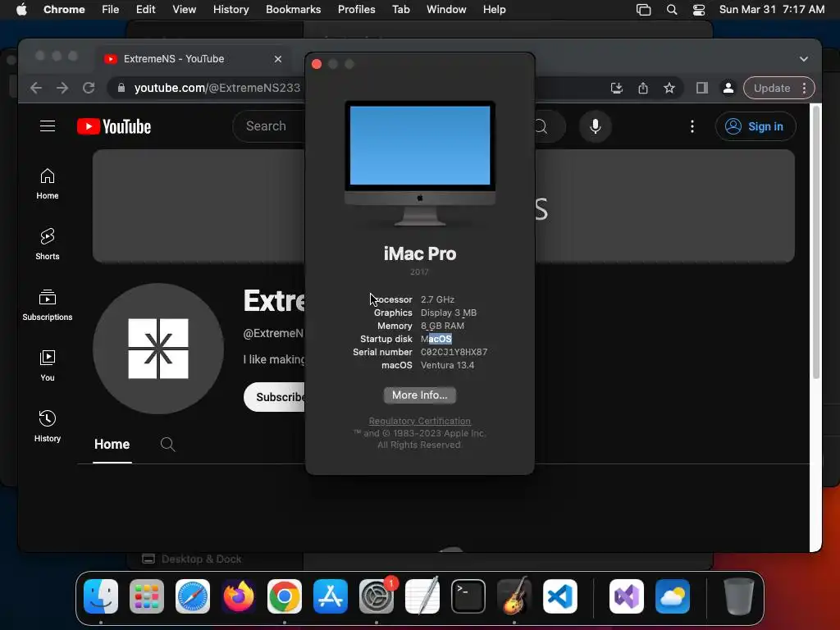The image size is (840, 630).
Task: Click the Subscribe button
Action: click(x=275, y=397)
